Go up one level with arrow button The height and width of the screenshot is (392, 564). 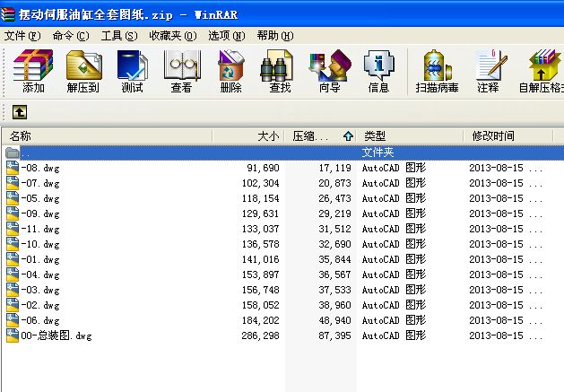coord(20,112)
